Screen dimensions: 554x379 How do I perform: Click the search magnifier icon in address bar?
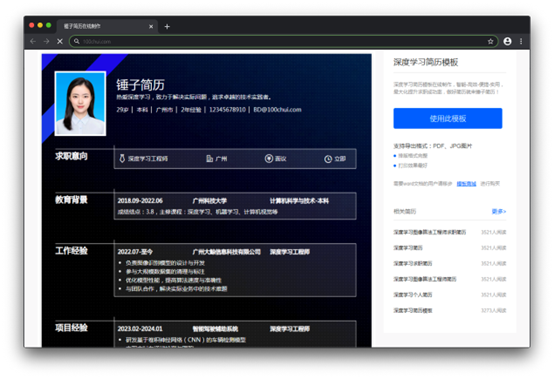77,41
